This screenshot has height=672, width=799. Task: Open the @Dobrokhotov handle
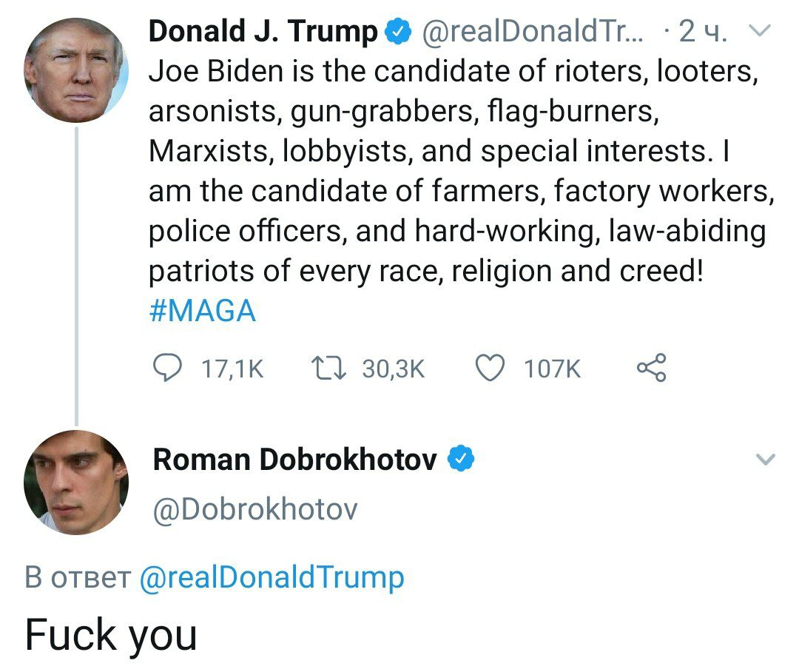(254, 508)
